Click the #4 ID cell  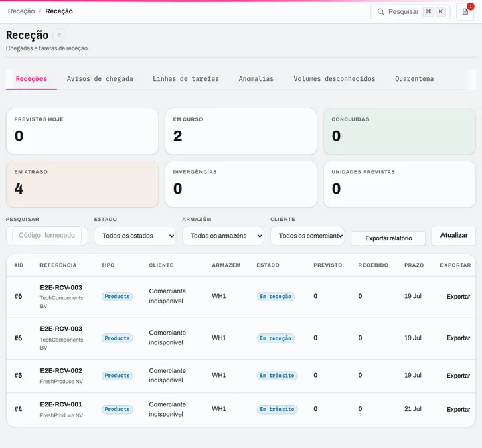19,409
